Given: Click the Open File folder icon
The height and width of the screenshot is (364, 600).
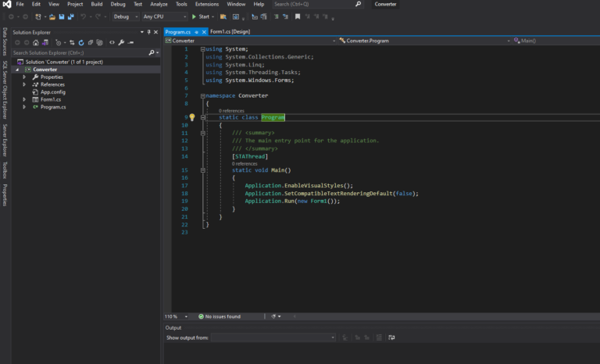Looking at the screenshot, I should (52, 17).
